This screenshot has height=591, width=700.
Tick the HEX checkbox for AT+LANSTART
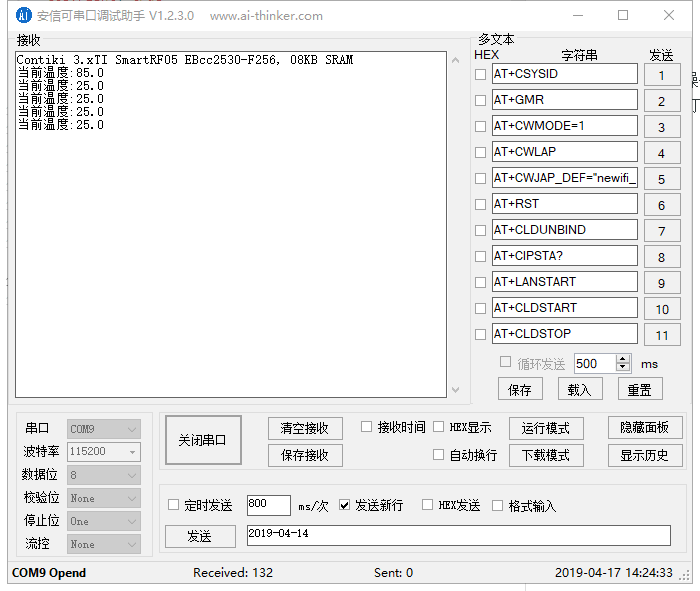[x=480, y=282]
